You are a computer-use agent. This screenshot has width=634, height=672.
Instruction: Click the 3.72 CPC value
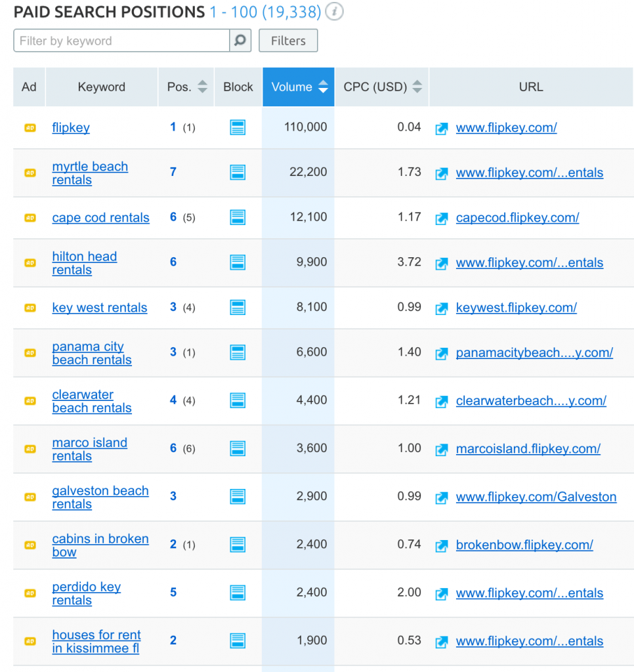pos(409,262)
